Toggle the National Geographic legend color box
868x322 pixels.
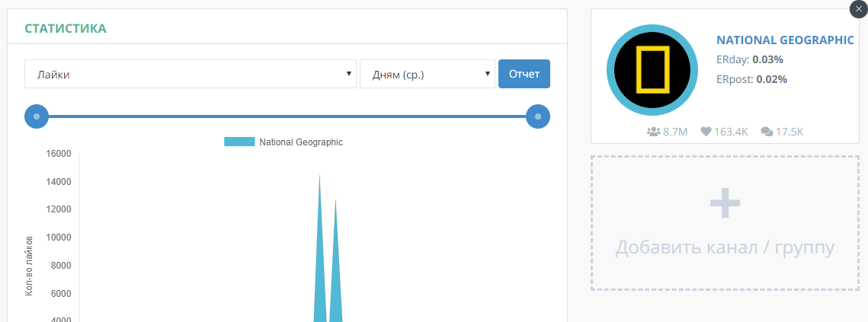(x=239, y=142)
